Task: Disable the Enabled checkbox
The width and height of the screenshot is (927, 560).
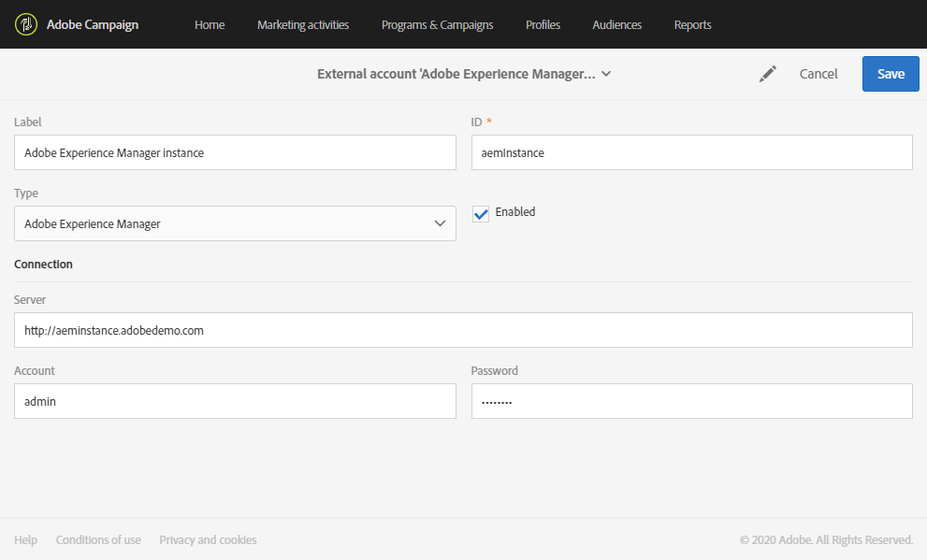Action: (480, 213)
